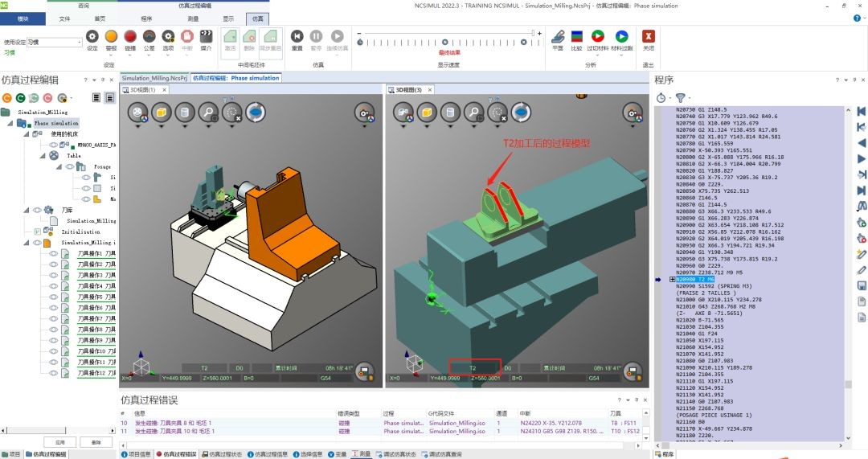Click the blue 模块 module button
Screen dimensions: 868x459
coord(23,18)
